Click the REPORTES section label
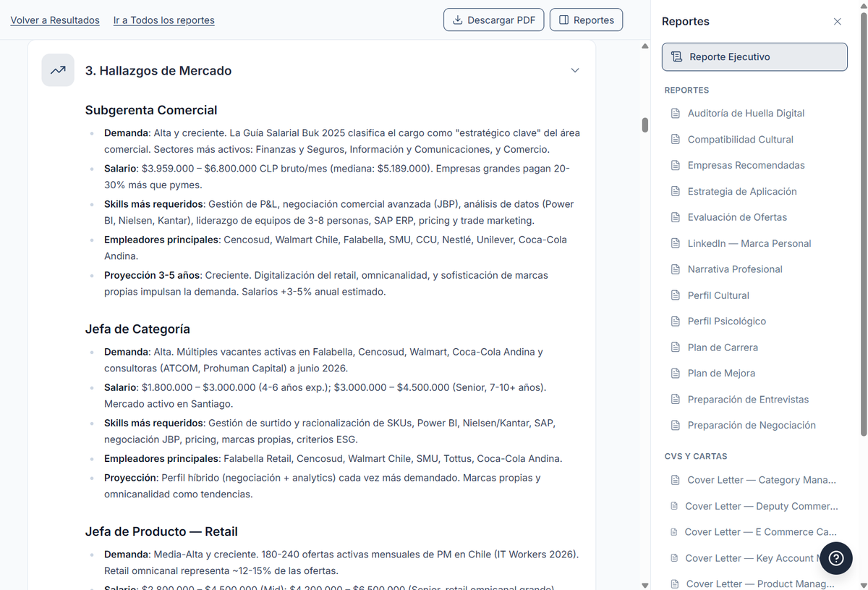 click(x=686, y=90)
